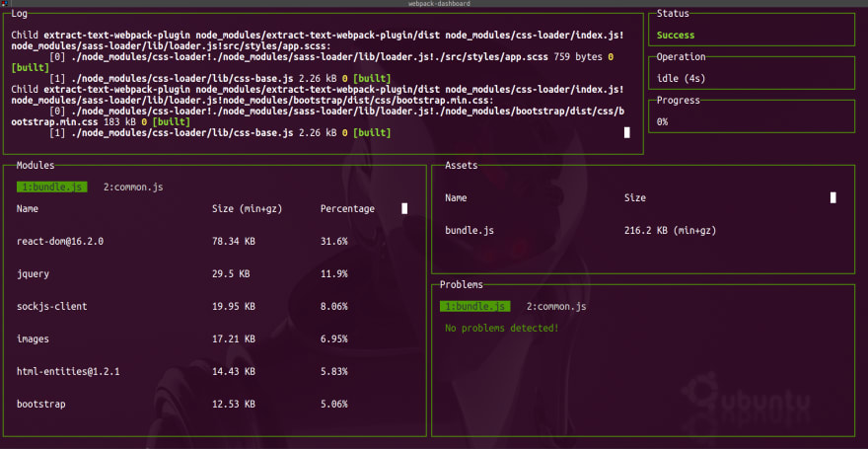The height and width of the screenshot is (449, 868).
Task: Click the window icon left of the title bar
Action: point(4,3)
